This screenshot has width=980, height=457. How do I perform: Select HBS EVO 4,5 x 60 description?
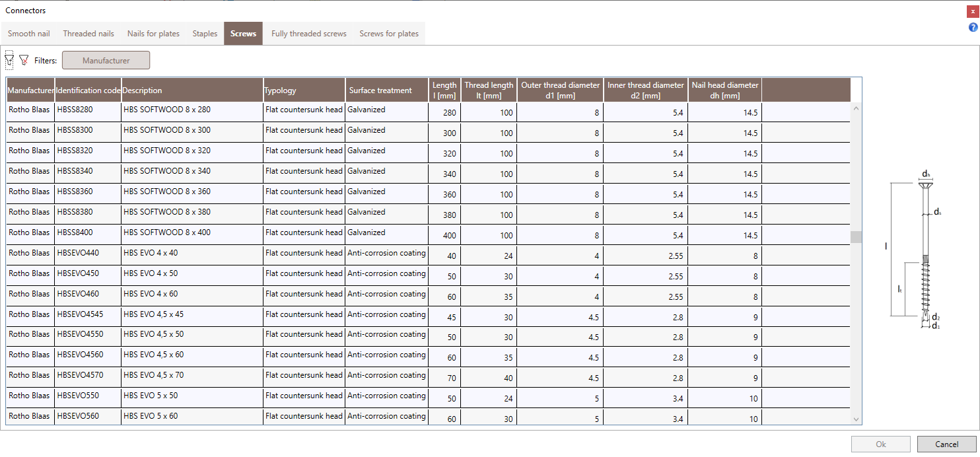pyautogui.click(x=192, y=357)
